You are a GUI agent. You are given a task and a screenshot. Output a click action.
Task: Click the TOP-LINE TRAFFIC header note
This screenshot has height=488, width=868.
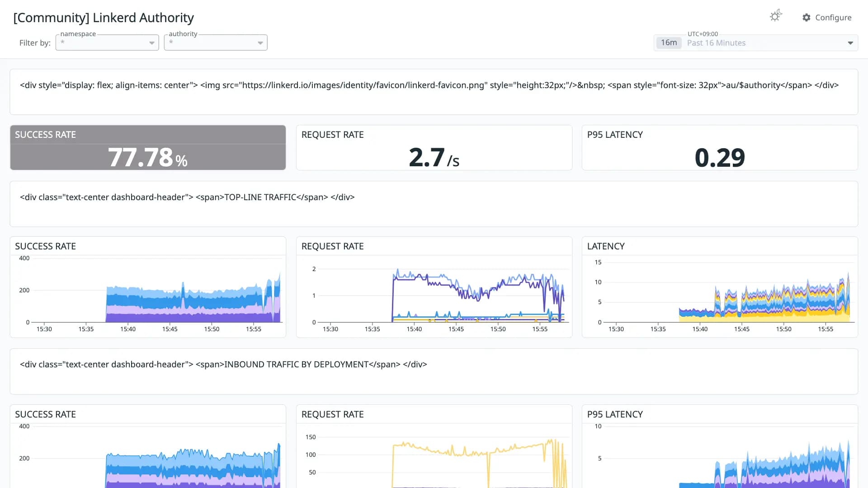pos(434,204)
